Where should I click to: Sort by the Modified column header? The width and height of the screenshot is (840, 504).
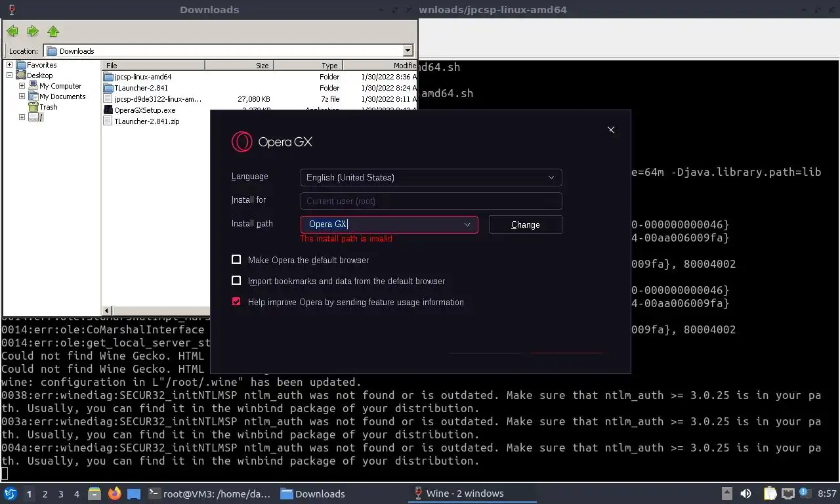click(379, 65)
